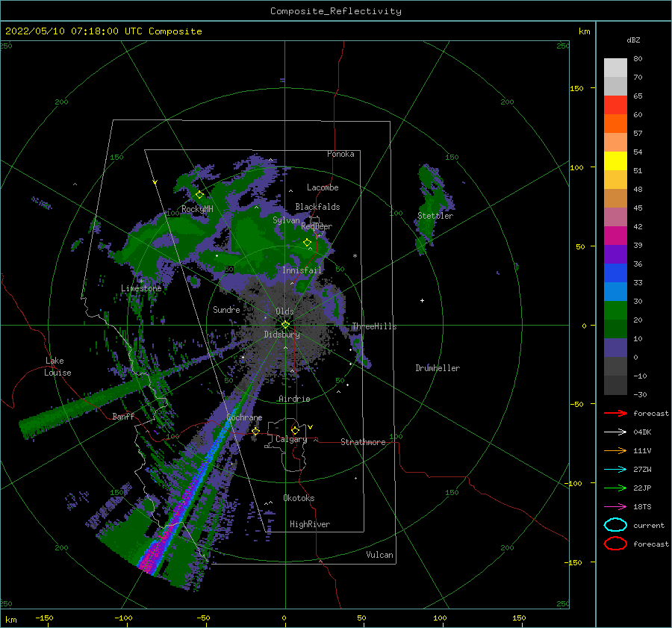Click the Ponoka label

point(340,154)
